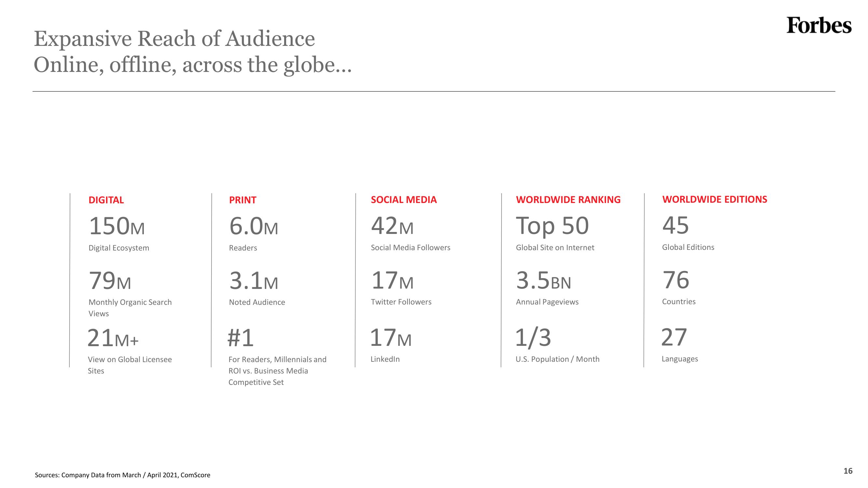Click 'For Readers, Millennials and ROI' description
Screen dimensions: 868x488
coord(277,371)
